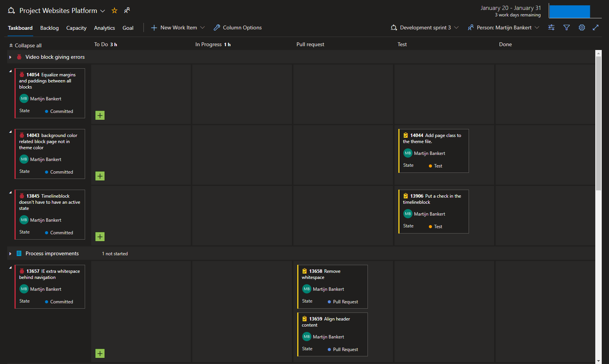The image size is (609, 364).
Task: Collapse row of item 14043
Action: [x=11, y=132]
